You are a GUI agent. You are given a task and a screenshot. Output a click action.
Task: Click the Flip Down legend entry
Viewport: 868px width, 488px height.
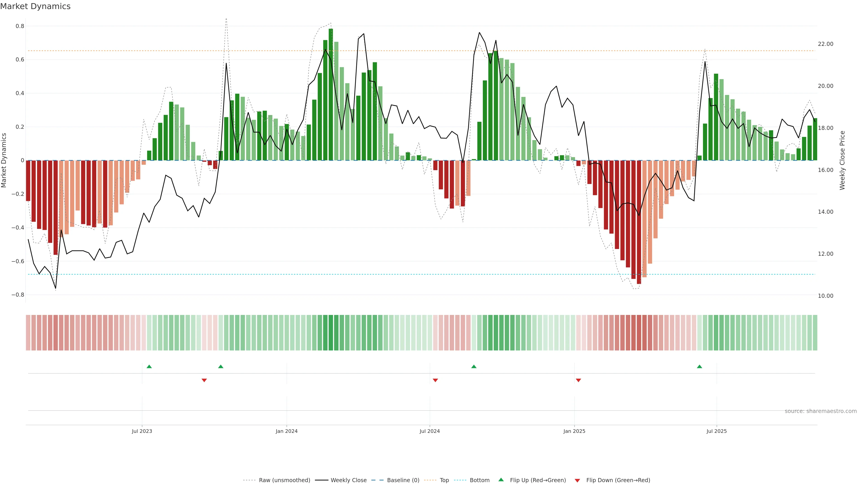click(x=618, y=480)
